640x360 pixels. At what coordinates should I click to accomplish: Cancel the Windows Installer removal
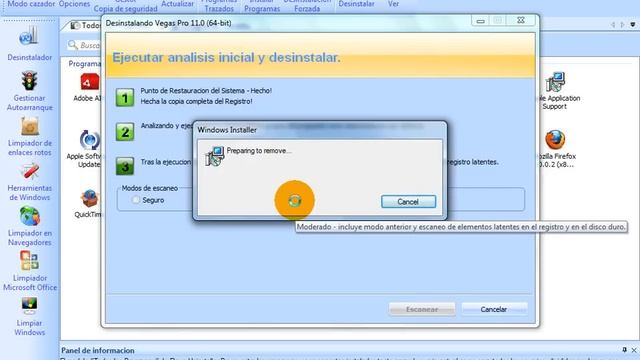coord(408,202)
